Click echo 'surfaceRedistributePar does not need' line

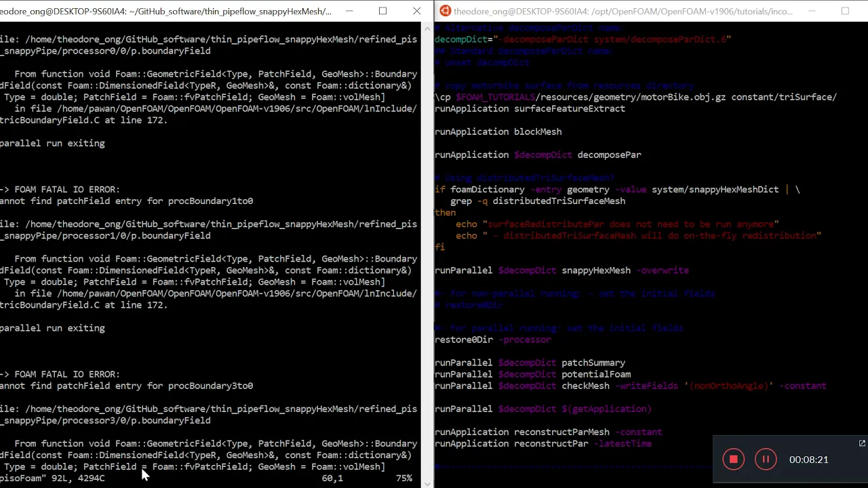617,224
